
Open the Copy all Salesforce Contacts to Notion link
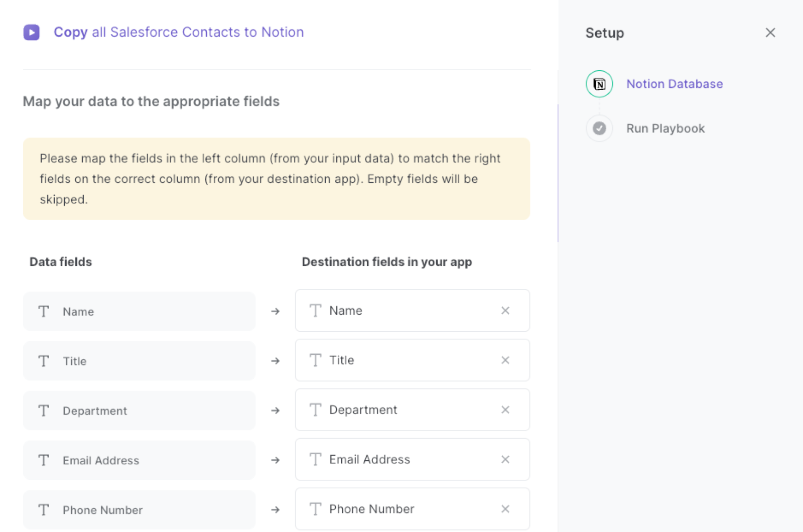pos(179,32)
